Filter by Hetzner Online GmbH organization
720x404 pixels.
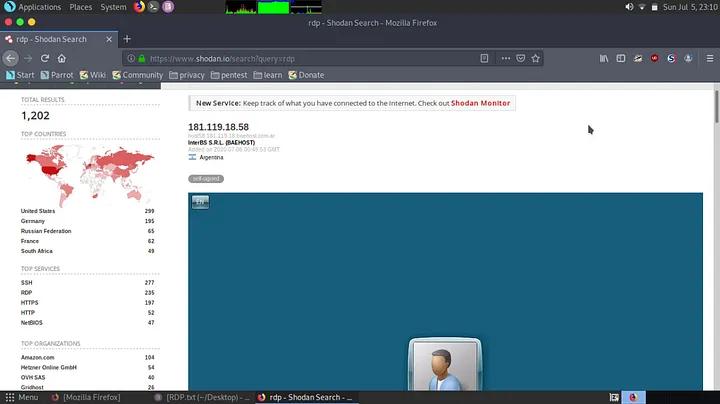[49, 368]
